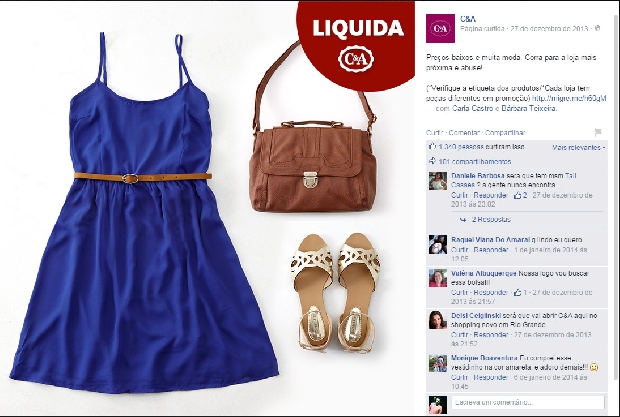Click thumbs-up icon showing 1.340 likes
The width and height of the screenshot is (620, 417).
[432, 146]
